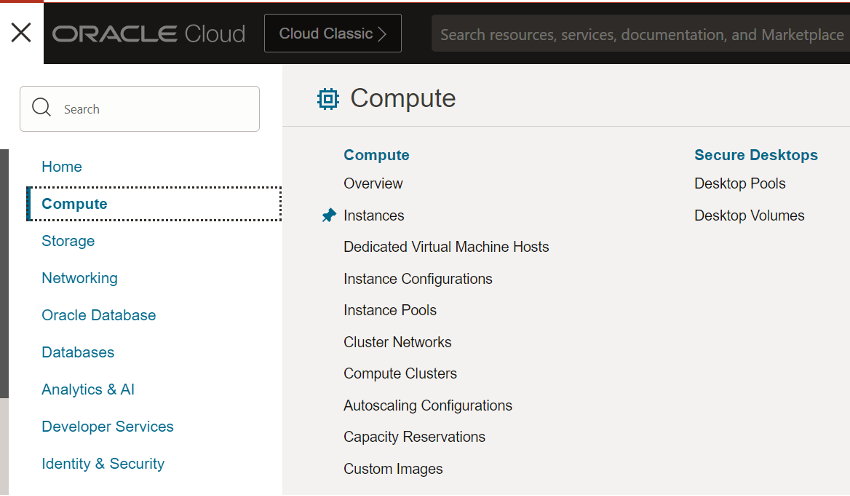This screenshot has height=496, width=850.
Task: Open Desktop Pools
Action: click(740, 184)
